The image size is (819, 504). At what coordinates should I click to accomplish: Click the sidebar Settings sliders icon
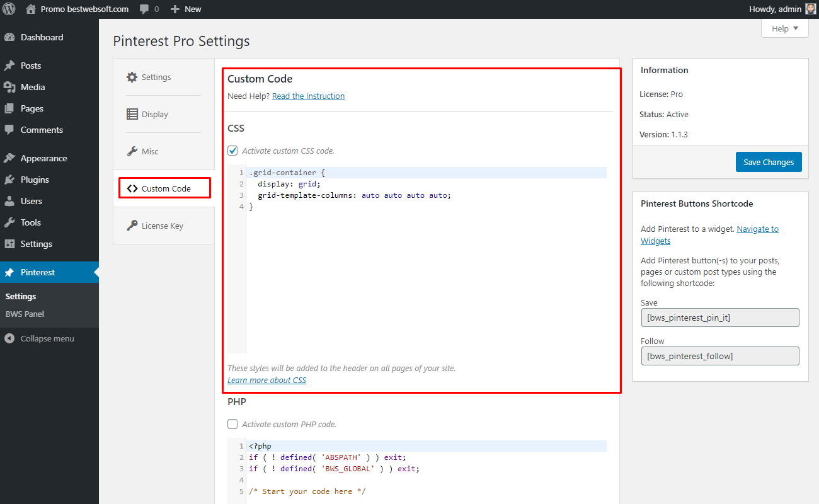(x=9, y=244)
